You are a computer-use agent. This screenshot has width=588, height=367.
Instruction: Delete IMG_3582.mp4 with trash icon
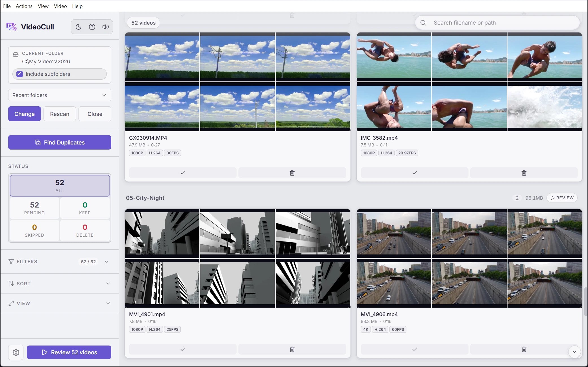tap(524, 173)
